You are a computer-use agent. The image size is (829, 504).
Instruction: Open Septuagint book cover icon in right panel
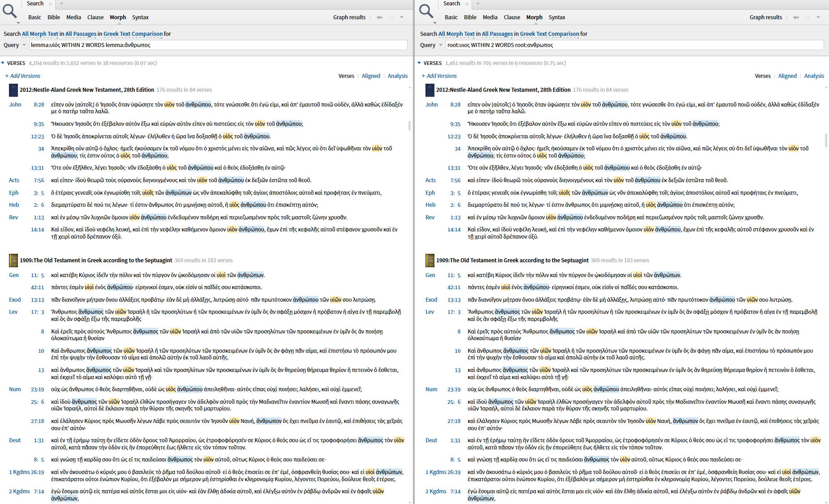click(430, 261)
